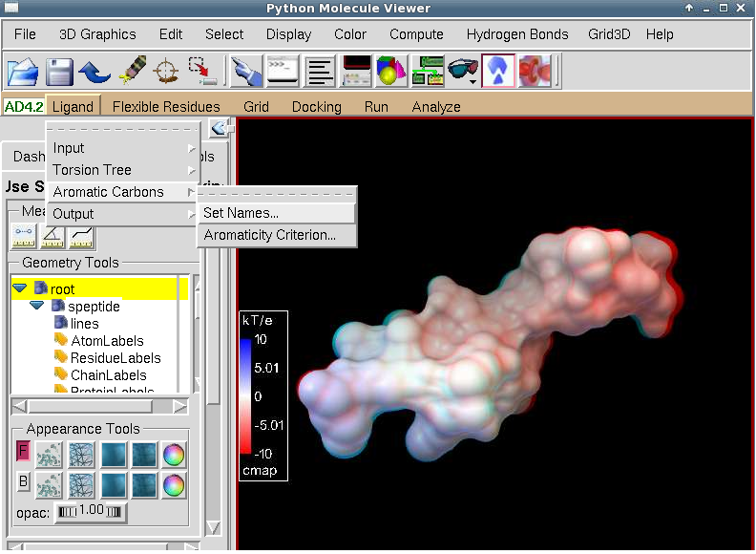Expand the Torsion Tree submenu
The image size is (756, 554).
click(93, 170)
